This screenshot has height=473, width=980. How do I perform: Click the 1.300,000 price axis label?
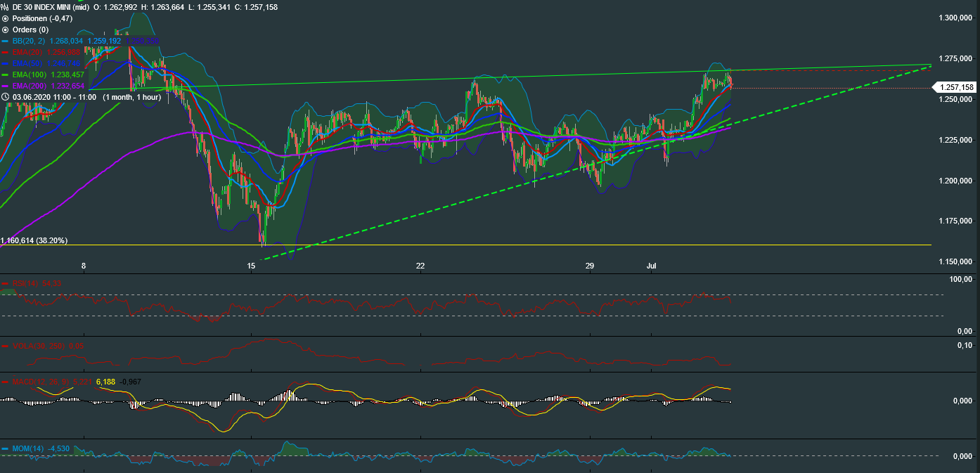(x=955, y=18)
